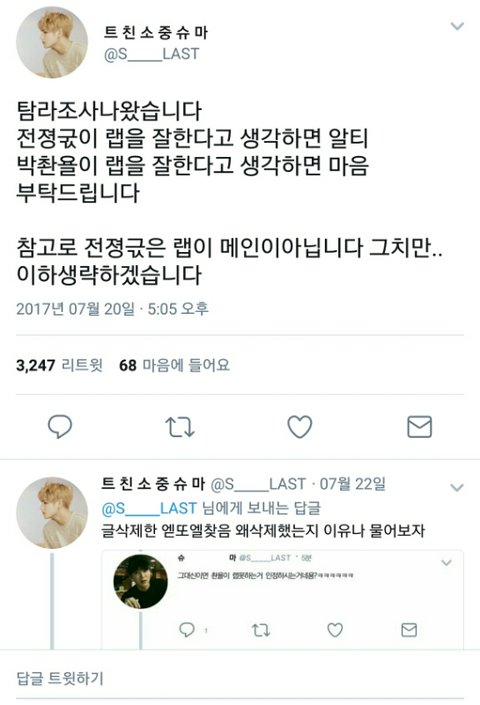The image size is (480, 705).
Task: Reply to the quoted embedded tweet
Action: pos(187,629)
